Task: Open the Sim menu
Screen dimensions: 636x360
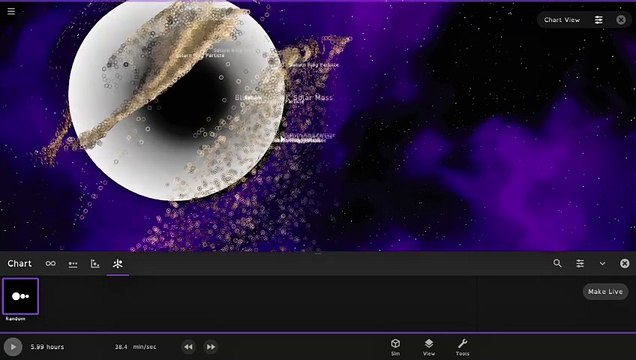Action: coord(395,347)
